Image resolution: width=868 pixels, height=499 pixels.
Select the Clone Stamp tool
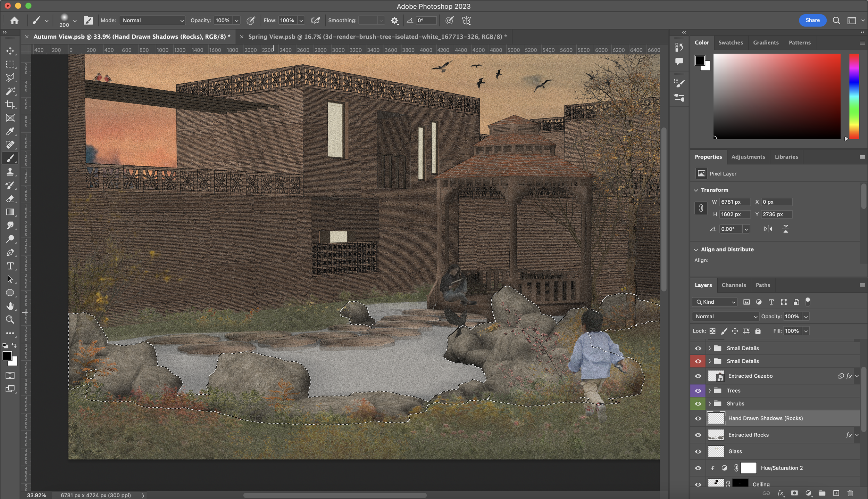[x=10, y=172]
